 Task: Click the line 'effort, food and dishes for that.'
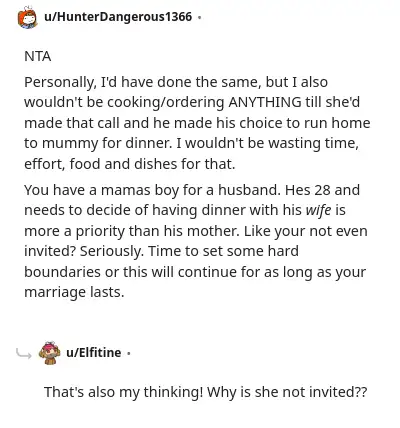click(x=130, y=164)
